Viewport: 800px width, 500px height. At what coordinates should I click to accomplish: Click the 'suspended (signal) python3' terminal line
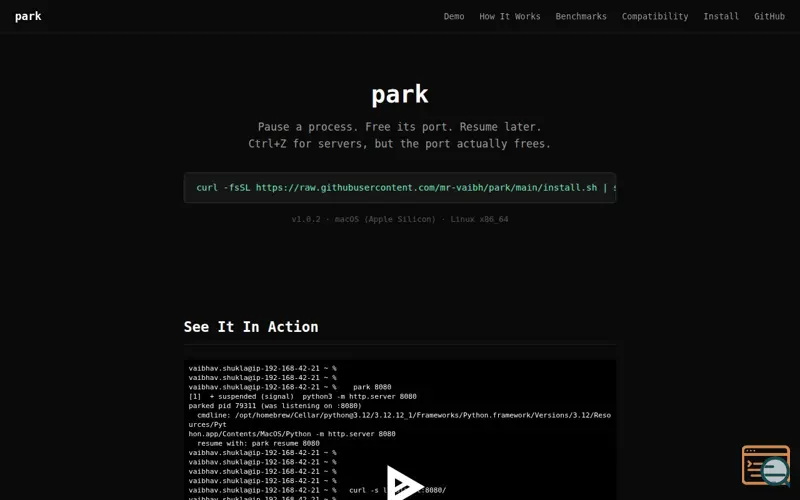point(303,396)
